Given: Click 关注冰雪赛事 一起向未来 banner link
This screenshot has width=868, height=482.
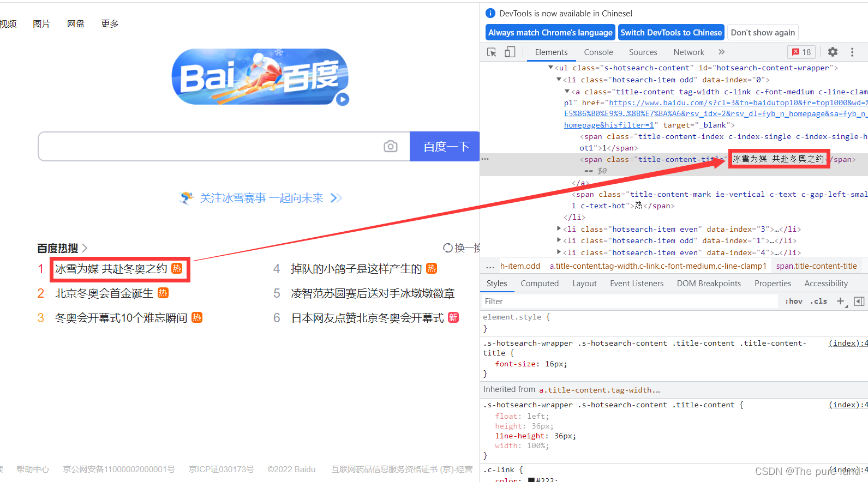Looking at the screenshot, I should pos(261,198).
